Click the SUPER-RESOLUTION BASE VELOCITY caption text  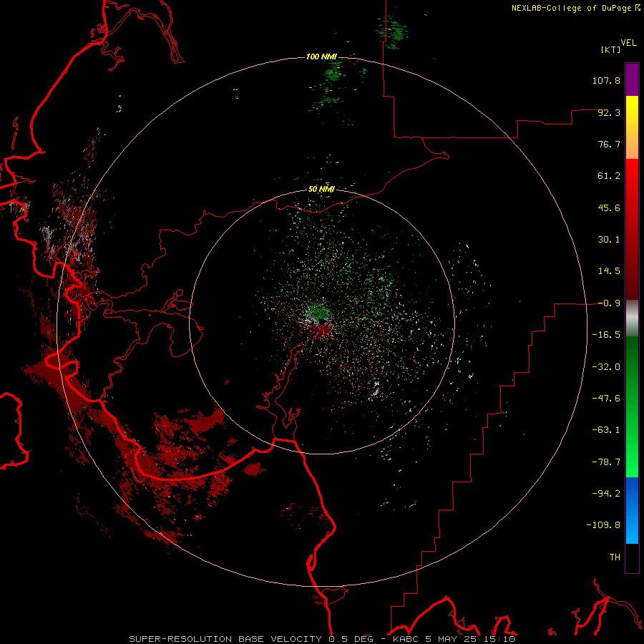click(225, 639)
